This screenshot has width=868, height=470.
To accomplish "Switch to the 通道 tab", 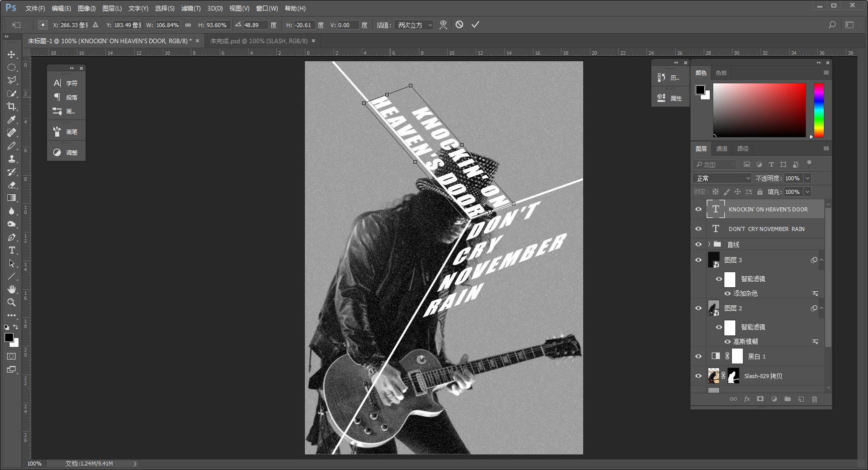I will (x=722, y=149).
